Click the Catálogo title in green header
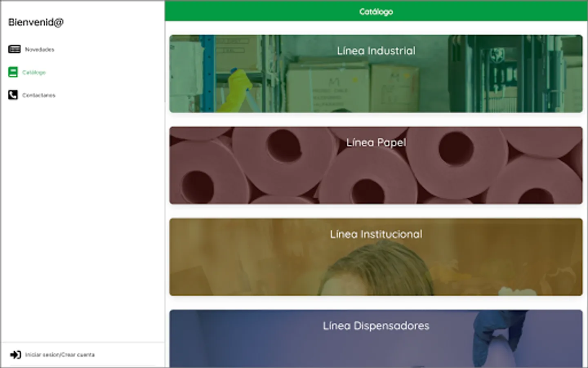The image size is (588, 368). tap(376, 11)
